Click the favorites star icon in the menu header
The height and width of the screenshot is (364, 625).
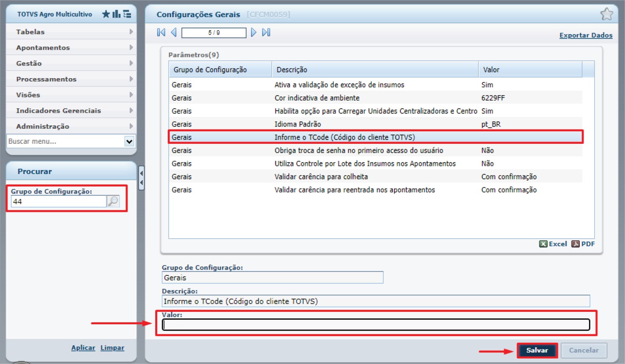(x=106, y=14)
